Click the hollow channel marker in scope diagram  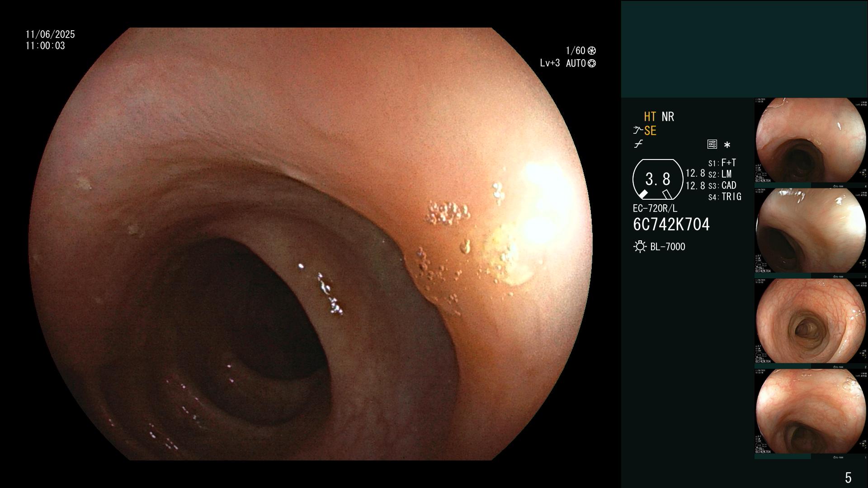[x=667, y=194]
